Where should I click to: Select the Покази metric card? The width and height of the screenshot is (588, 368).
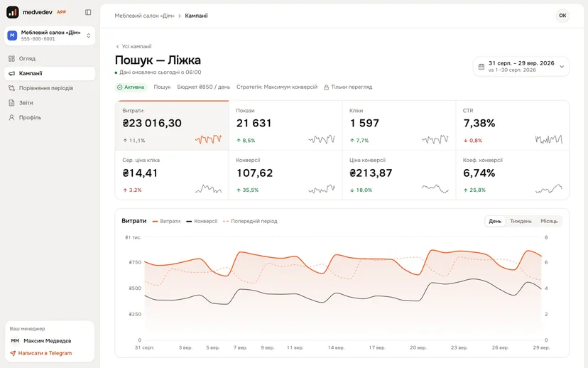285,126
